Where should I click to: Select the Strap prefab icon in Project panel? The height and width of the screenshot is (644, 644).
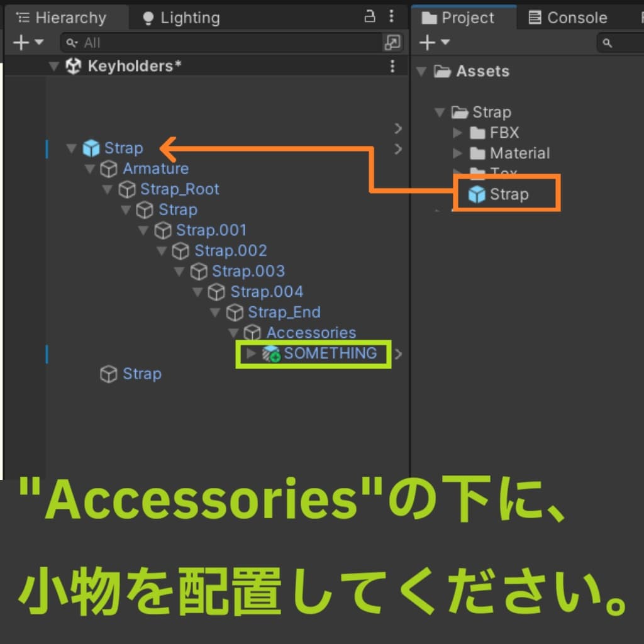click(478, 194)
